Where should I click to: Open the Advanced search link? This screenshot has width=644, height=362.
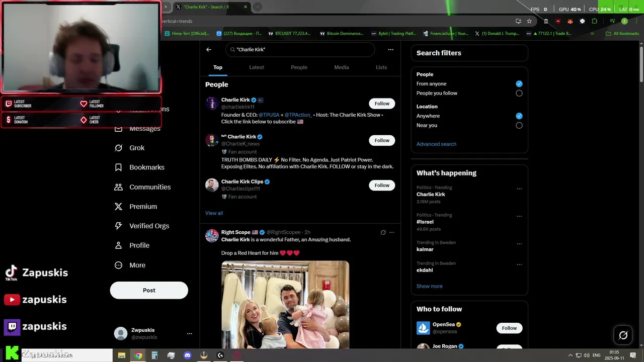coord(436,144)
